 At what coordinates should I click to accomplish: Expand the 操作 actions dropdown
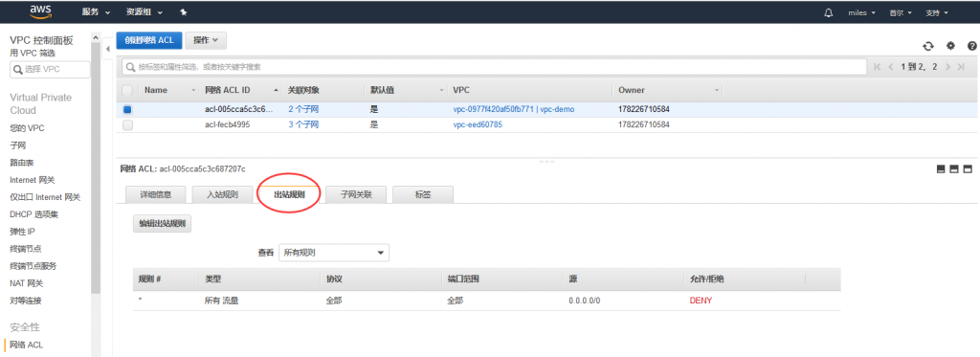206,40
